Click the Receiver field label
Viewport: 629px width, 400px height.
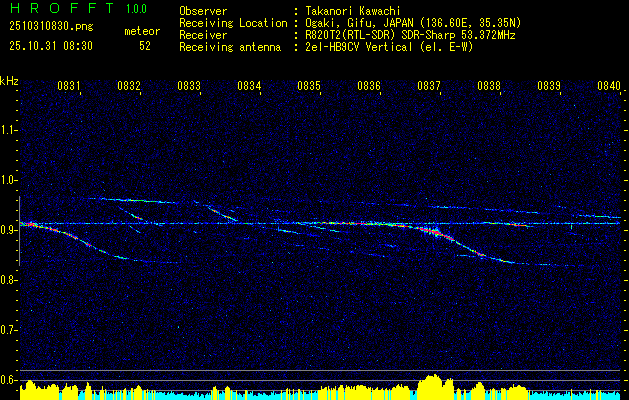pyautogui.click(x=203, y=35)
